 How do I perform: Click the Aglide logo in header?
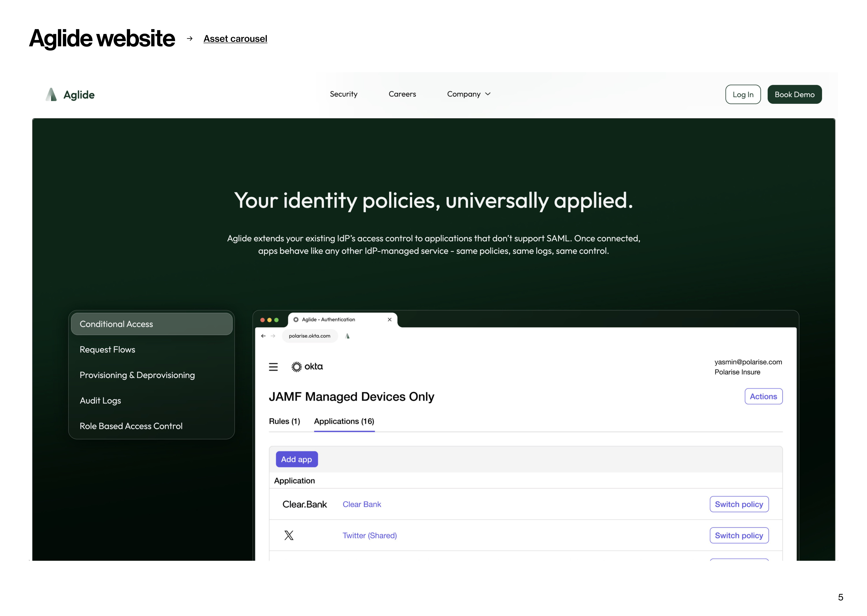(x=70, y=94)
